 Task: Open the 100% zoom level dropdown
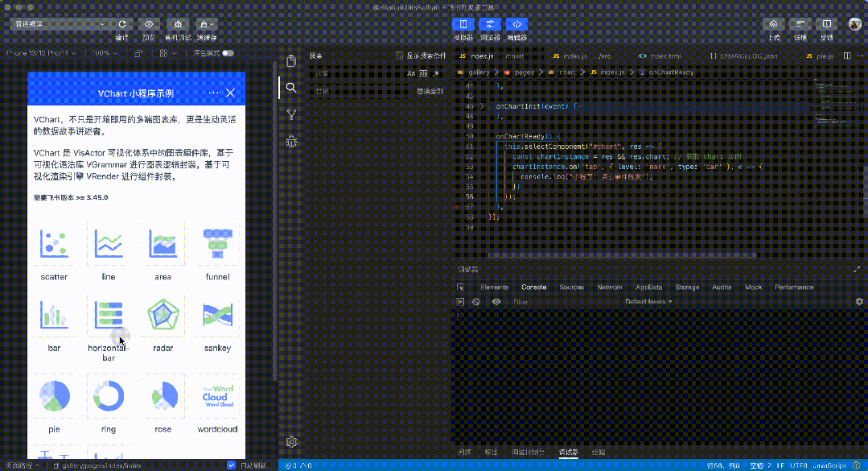point(104,53)
